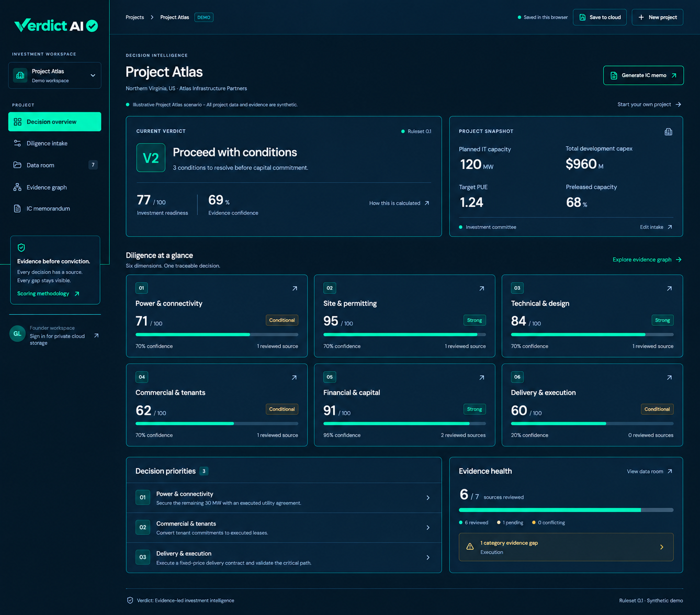Open Diligence intake from the sidebar
Image resolution: width=700 pixels, height=615 pixels.
pyautogui.click(x=54, y=143)
